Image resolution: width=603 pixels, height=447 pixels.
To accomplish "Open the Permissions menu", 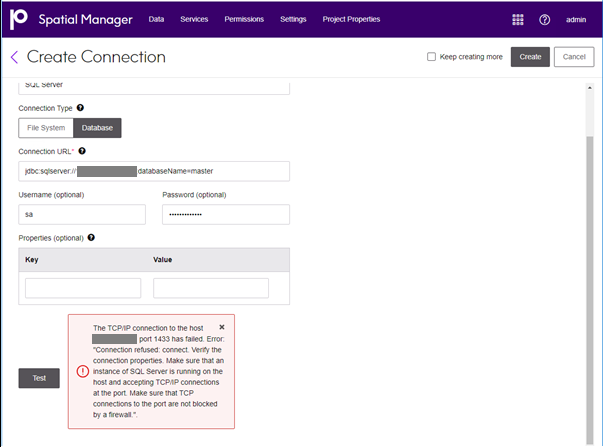I will 244,19.
